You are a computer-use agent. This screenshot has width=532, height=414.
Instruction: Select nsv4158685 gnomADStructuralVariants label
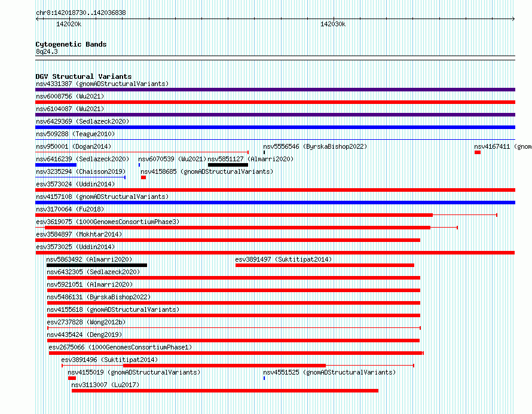click(x=207, y=171)
